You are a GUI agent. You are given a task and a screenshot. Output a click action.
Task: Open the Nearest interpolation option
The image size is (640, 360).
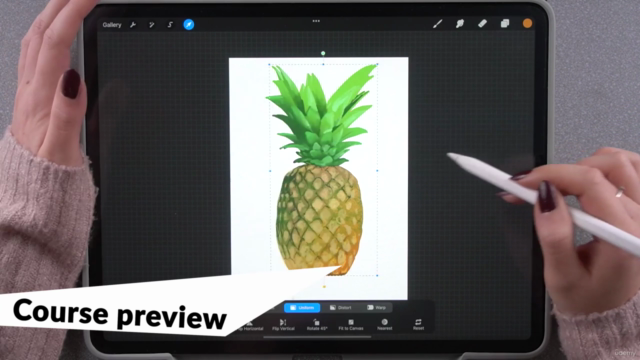click(x=384, y=325)
